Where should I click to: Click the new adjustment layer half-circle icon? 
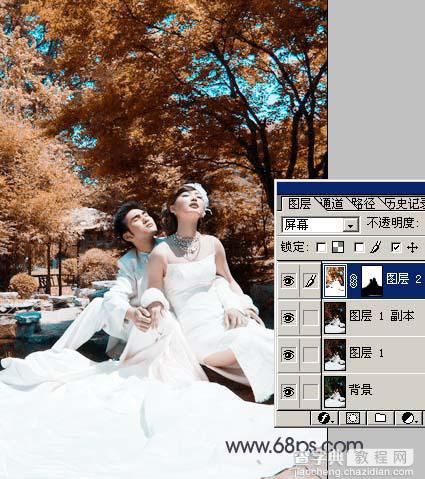tap(409, 418)
